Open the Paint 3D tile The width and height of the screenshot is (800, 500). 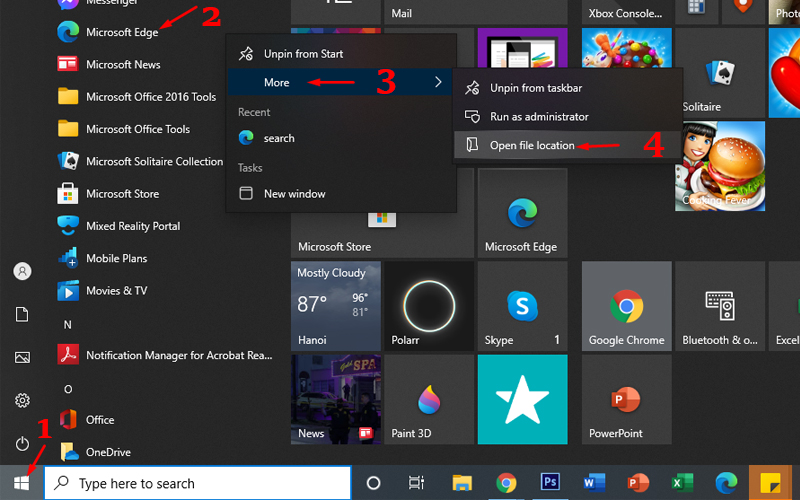(429, 399)
